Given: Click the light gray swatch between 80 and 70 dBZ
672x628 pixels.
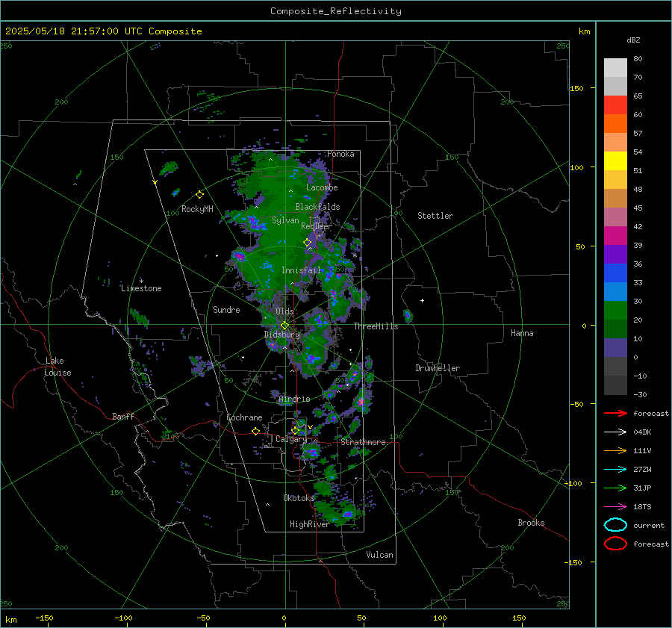Looking at the screenshot, I should point(615,68).
